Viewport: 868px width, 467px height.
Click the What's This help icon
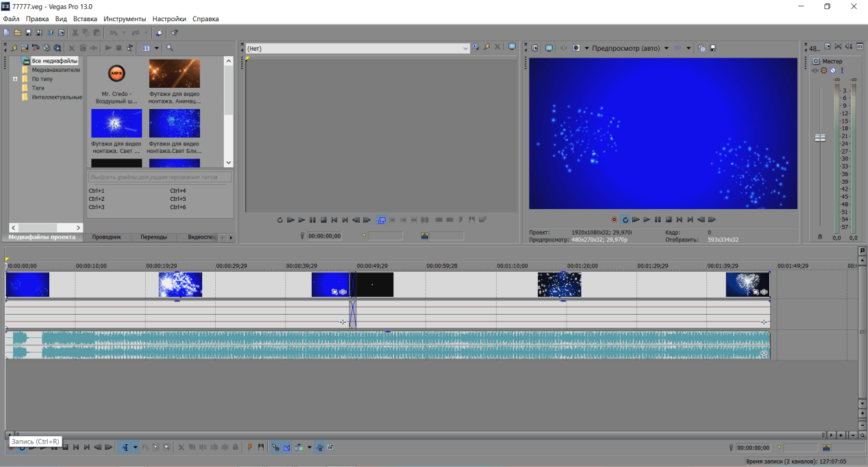point(175,32)
